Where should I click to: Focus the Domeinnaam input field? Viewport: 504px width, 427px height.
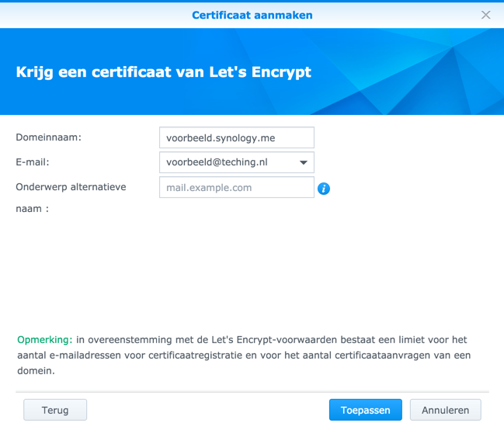(236, 138)
